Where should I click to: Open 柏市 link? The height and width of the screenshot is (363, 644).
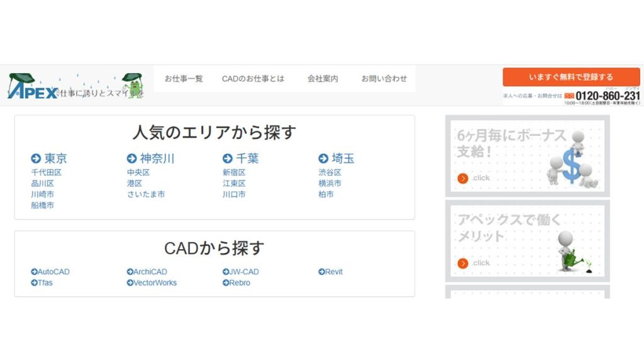(326, 194)
